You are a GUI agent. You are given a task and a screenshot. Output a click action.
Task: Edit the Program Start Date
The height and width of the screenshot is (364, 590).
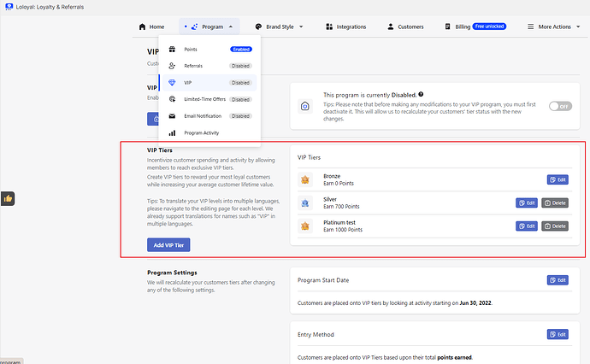click(558, 280)
